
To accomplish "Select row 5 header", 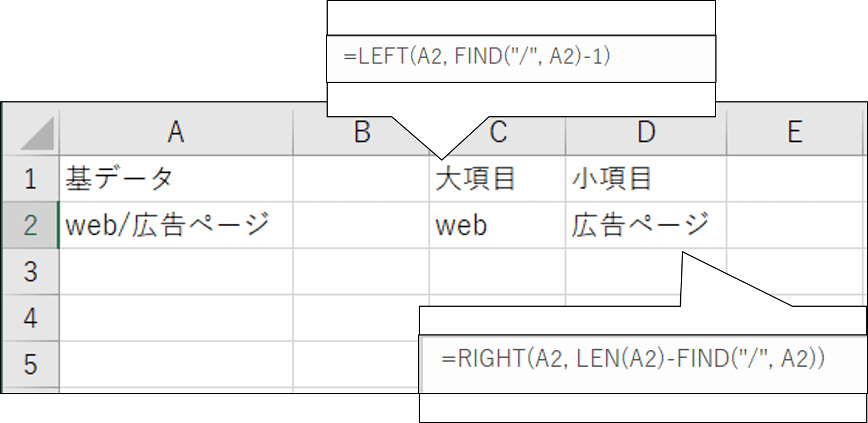I will [31, 364].
